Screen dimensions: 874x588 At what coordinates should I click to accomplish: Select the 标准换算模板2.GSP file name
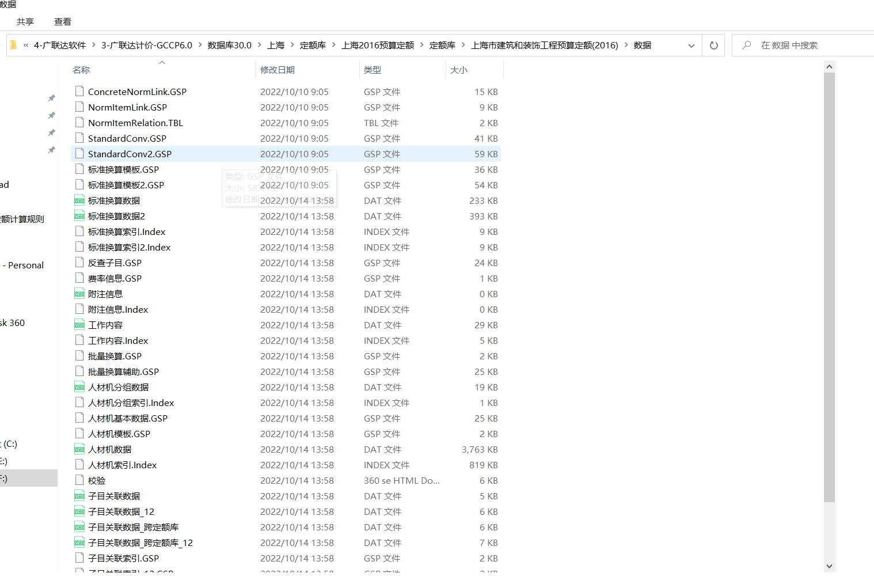(x=126, y=185)
